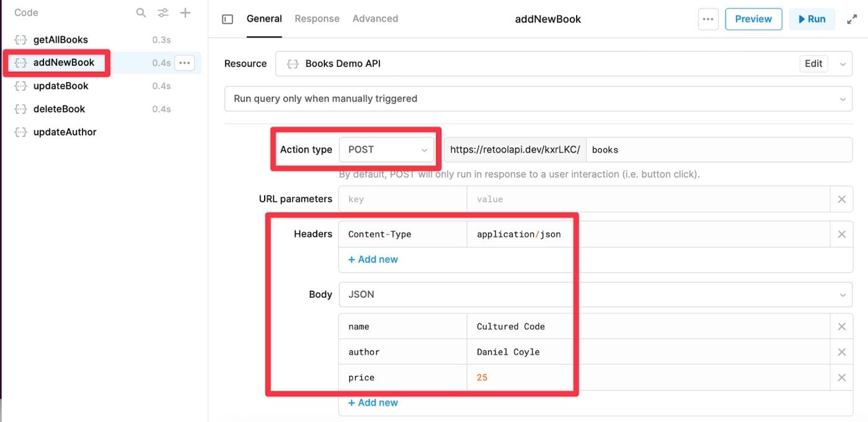Switch to the Response tab
Image resolution: width=868 pixels, height=422 pixels.
pyautogui.click(x=317, y=19)
